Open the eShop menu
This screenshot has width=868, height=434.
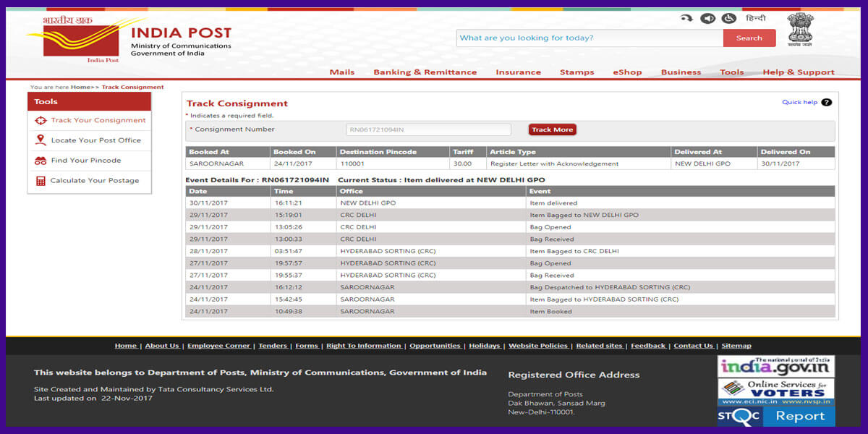(x=627, y=72)
